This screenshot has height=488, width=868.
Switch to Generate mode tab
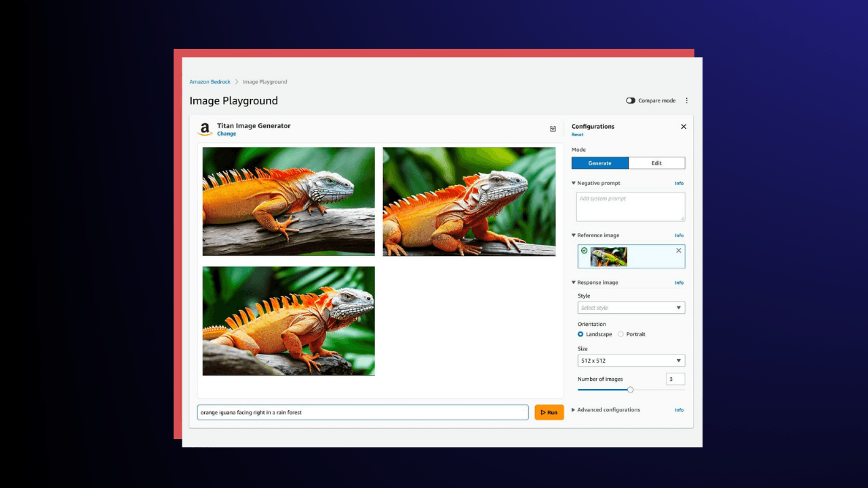point(599,163)
